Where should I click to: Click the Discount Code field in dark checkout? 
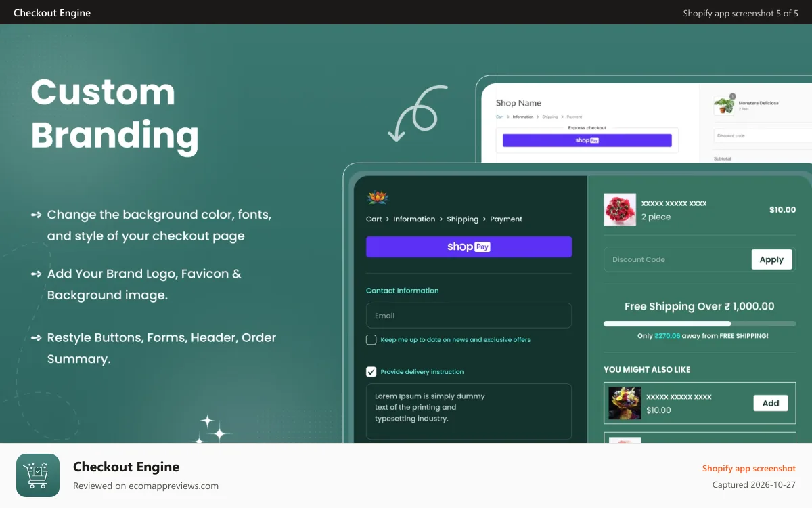677,259
